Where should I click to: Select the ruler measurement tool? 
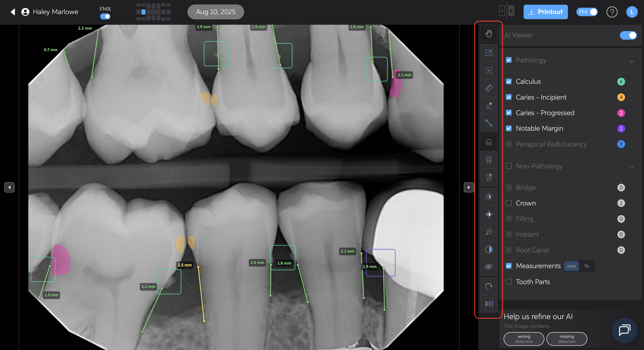pyautogui.click(x=489, y=88)
